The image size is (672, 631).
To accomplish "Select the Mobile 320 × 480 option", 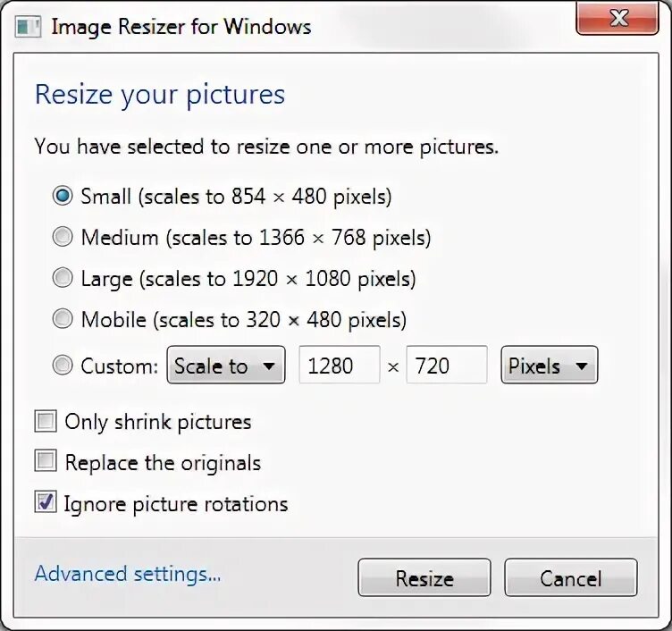I will (63, 318).
